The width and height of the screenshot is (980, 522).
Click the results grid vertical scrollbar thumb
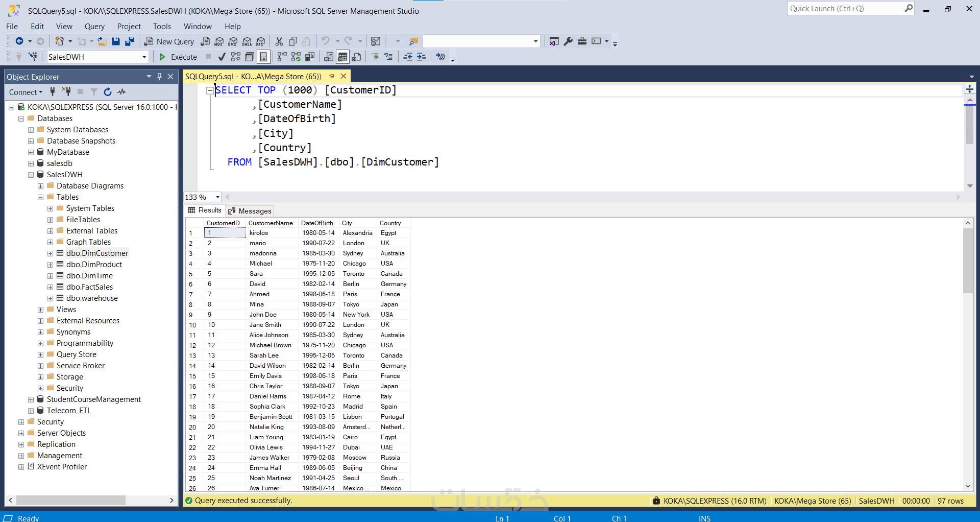968,260
